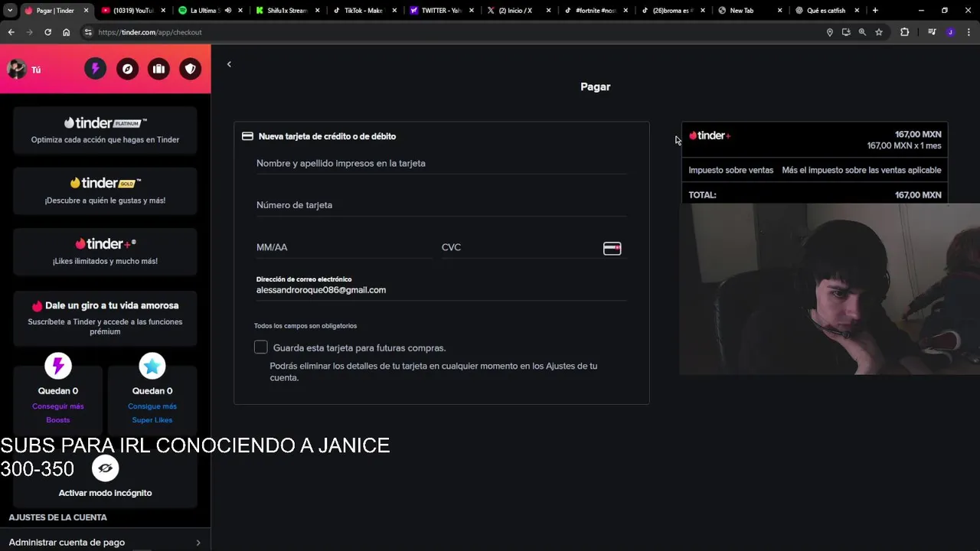Screen dimensions: 980x551
Task: Mute audio icon on 'La Ultima' tab
Action: [x=228, y=11]
